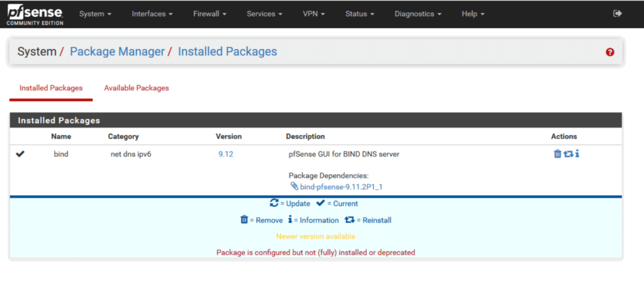This screenshot has width=644, height=291.
Task: Click the Remove legend trash icon
Action: tap(244, 219)
